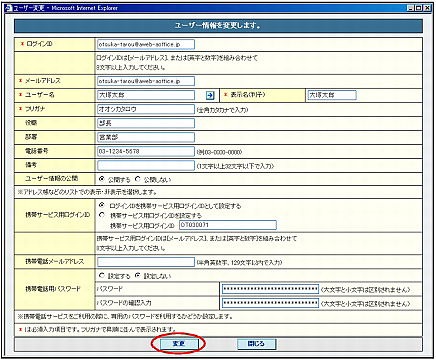Choose set separate mobile service login ID option

[x=102, y=215]
